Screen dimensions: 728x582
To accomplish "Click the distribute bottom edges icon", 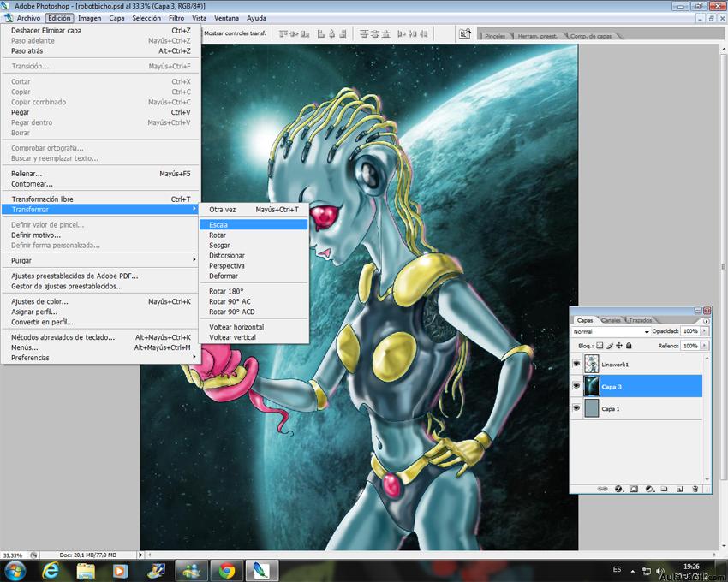I will point(386,34).
